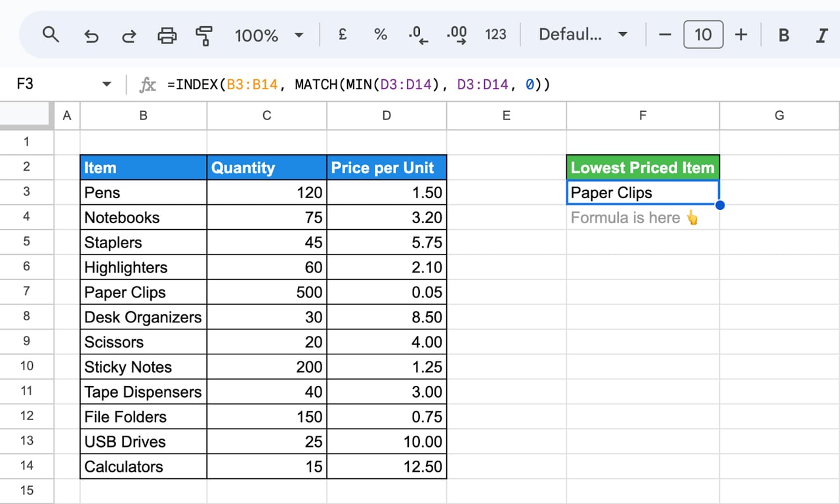
Task: Toggle bold formatting
Action: pos(784,35)
